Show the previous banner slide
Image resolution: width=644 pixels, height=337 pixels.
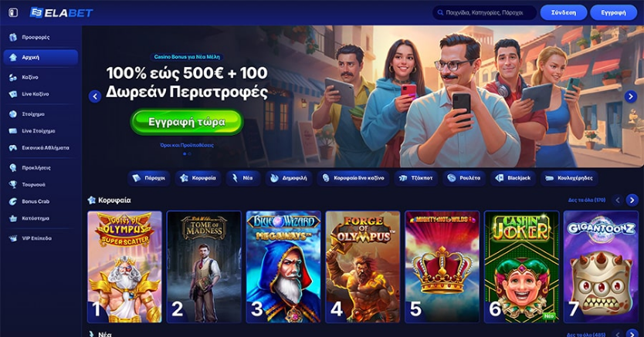[95, 96]
